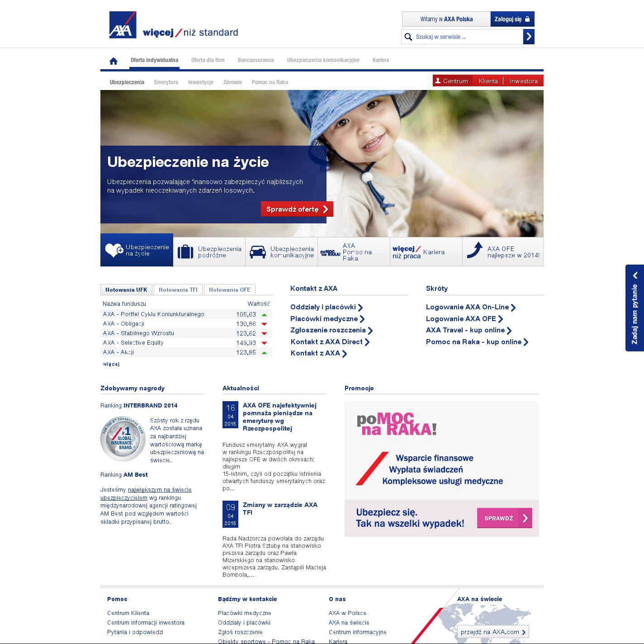Click the search submit arrow button

529,37
